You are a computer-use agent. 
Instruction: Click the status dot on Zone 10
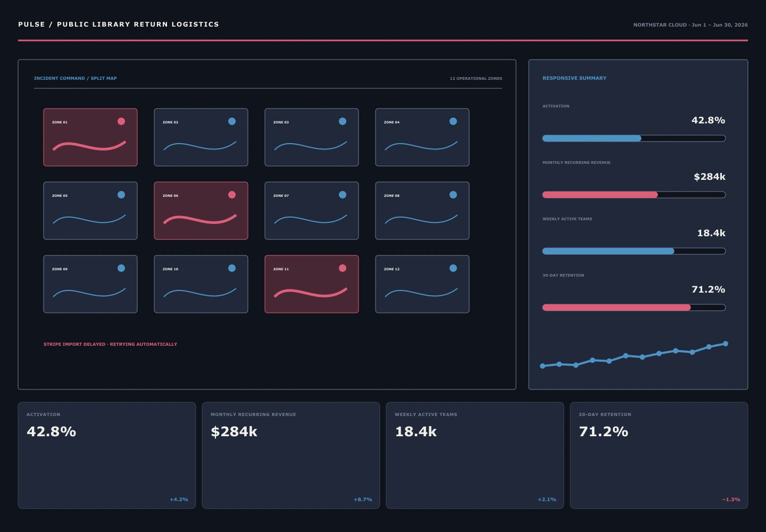click(x=232, y=268)
